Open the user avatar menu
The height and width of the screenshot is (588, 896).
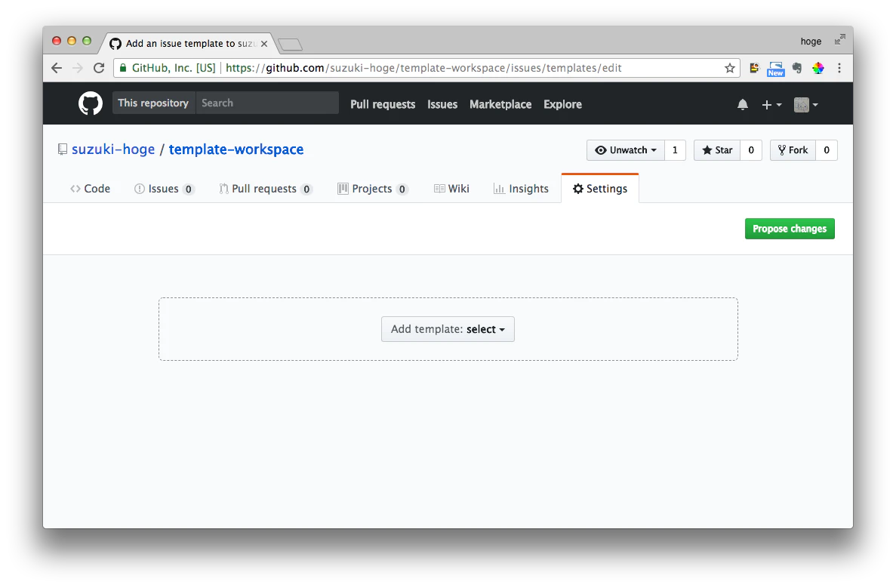click(x=805, y=105)
